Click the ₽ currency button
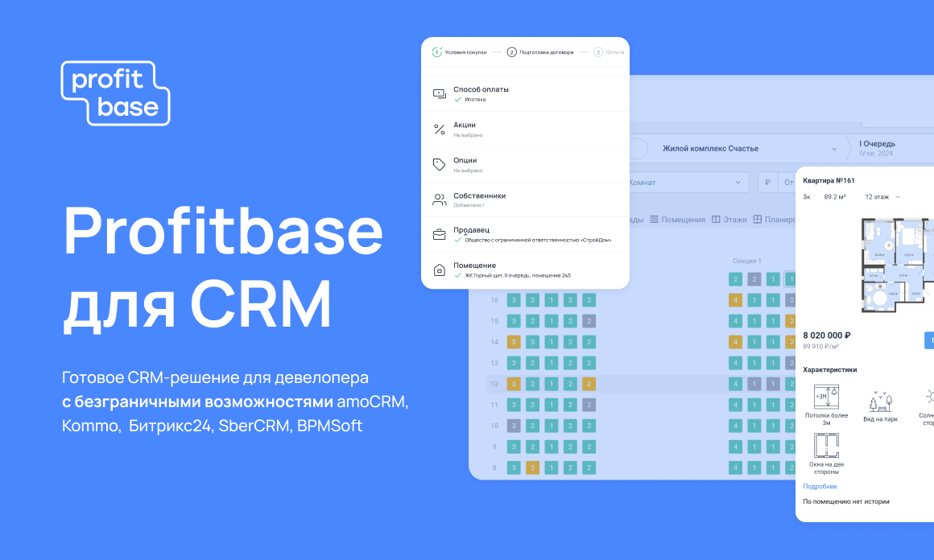The width and height of the screenshot is (934, 560). (768, 183)
